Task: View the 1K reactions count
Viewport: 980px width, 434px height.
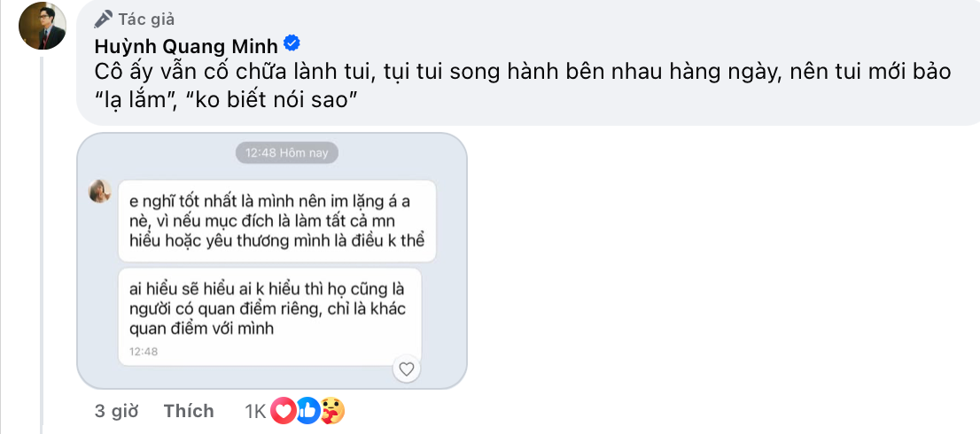Action: tap(255, 411)
